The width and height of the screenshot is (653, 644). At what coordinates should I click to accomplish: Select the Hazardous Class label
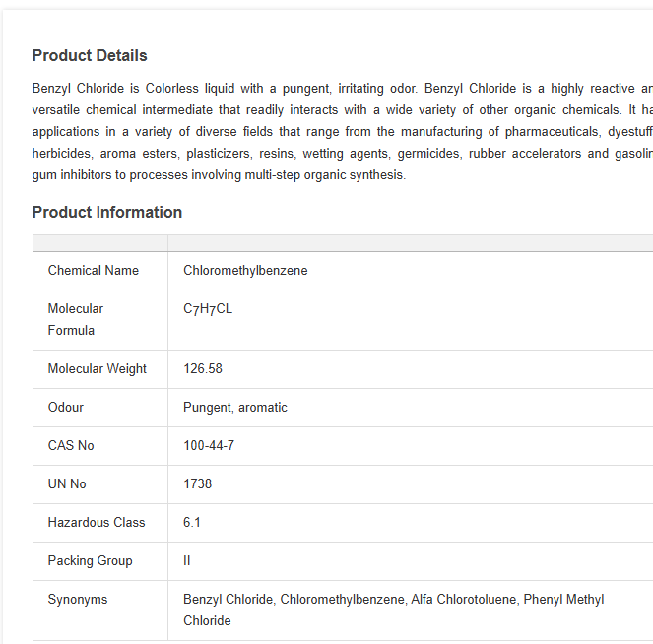(x=97, y=523)
